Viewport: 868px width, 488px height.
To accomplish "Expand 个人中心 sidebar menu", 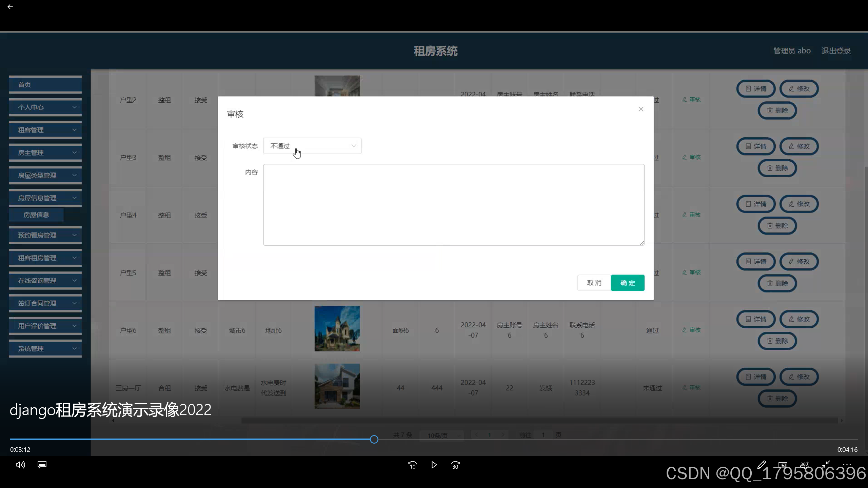I will click(45, 107).
